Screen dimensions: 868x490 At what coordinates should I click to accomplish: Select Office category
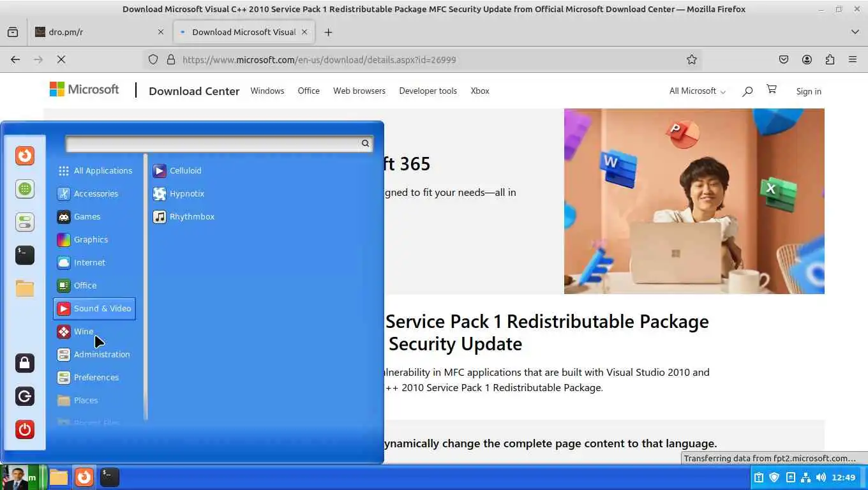(x=94, y=285)
